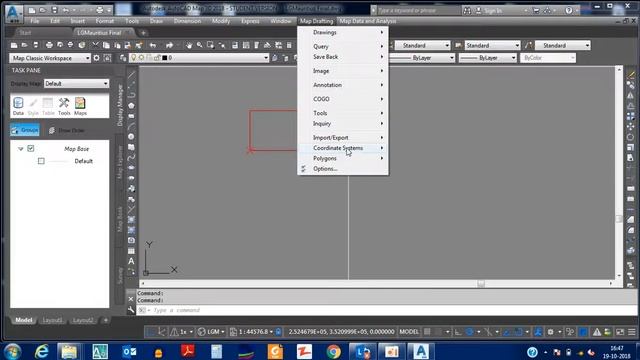
Task: Open the Dimension menu
Action: click(187, 21)
